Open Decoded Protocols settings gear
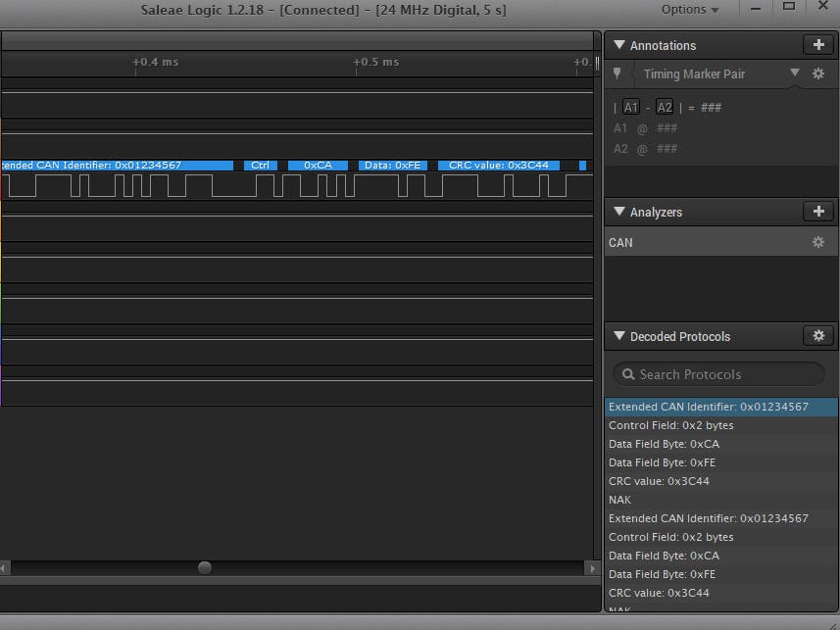This screenshot has height=630, width=840. tap(818, 336)
